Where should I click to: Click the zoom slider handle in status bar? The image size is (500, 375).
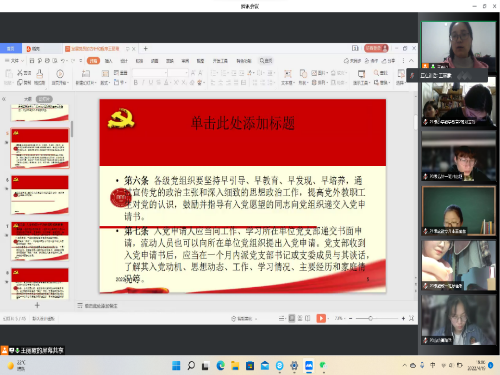coord(370,318)
